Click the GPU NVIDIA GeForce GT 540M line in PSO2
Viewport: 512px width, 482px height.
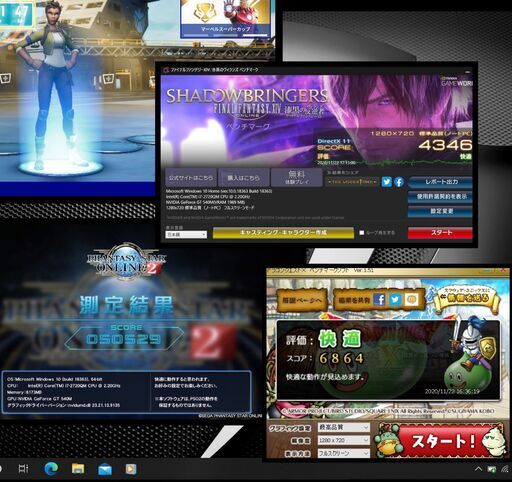click(40, 399)
